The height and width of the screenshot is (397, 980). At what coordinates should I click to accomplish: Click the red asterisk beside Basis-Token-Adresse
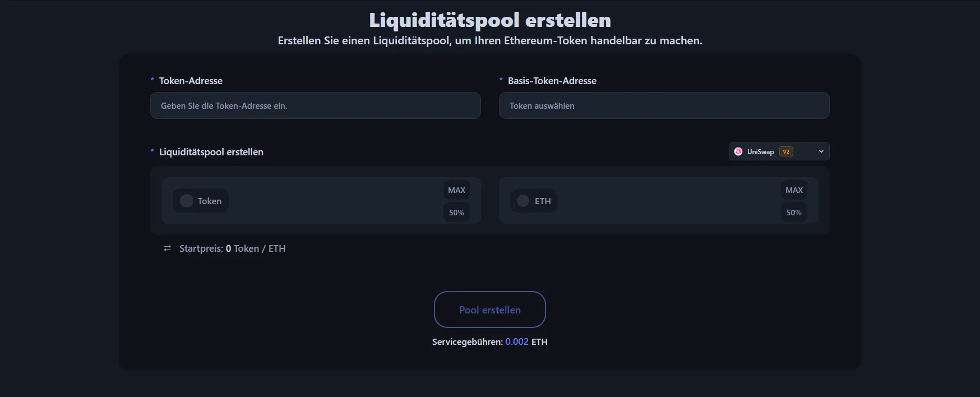[x=500, y=80]
